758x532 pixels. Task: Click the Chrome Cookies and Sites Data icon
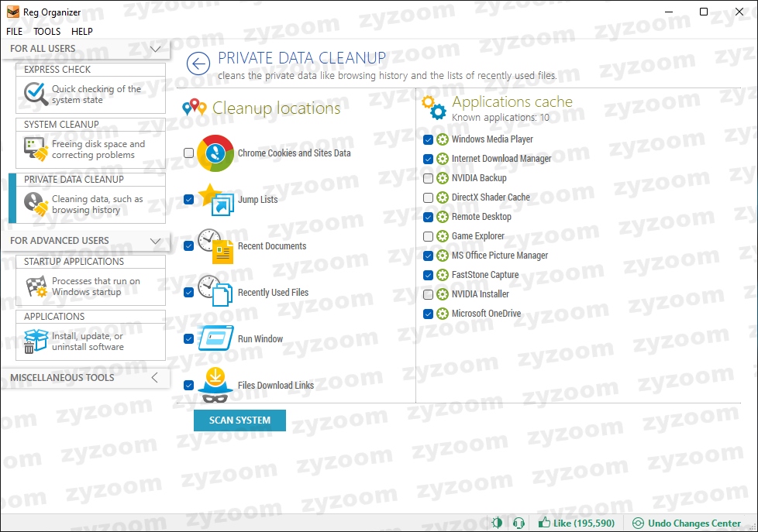pos(215,153)
